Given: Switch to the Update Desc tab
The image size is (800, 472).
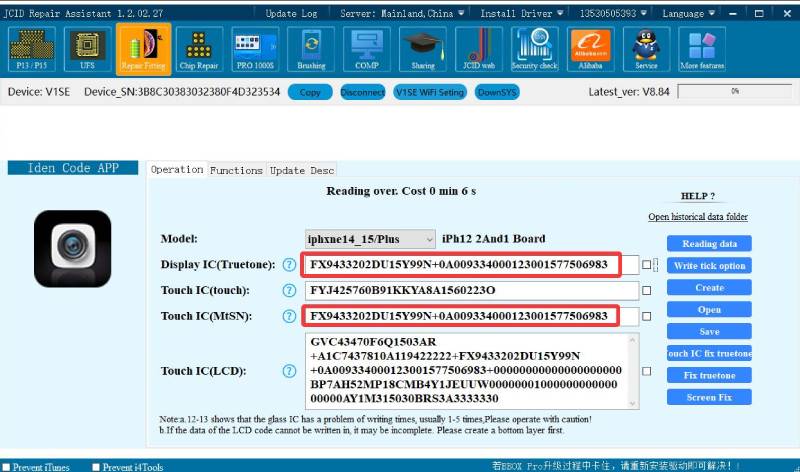Looking at the screenshot, I should 302,170.
